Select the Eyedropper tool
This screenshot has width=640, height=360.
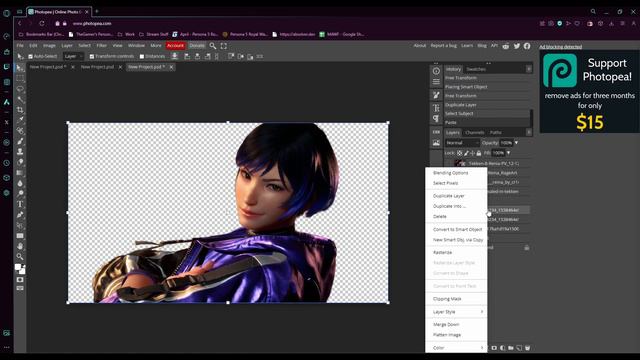pos(20,120)
